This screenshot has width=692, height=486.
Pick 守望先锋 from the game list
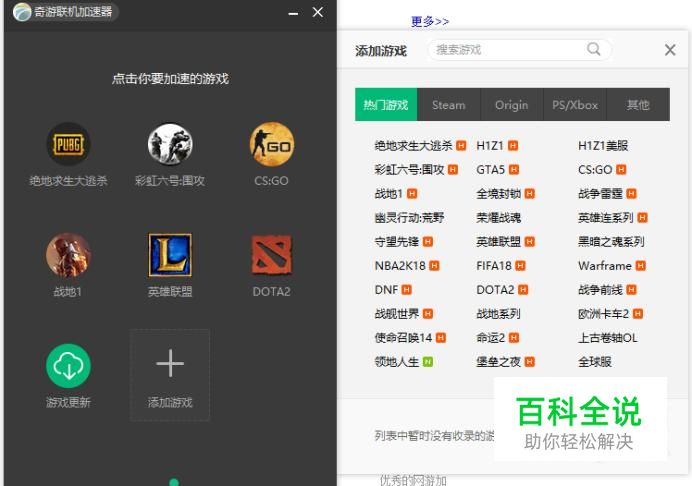point(397,241)
